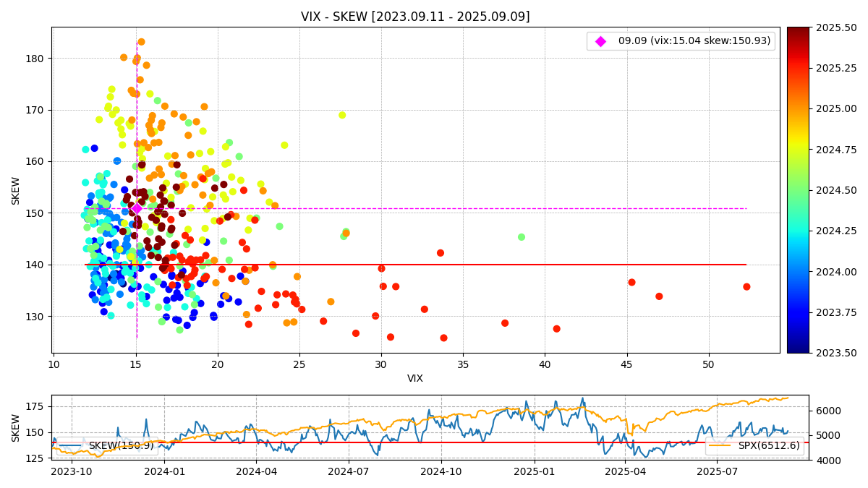
Task: Click the legend text showing vix:15.04 skew:150.93
Action: [694, 41]
